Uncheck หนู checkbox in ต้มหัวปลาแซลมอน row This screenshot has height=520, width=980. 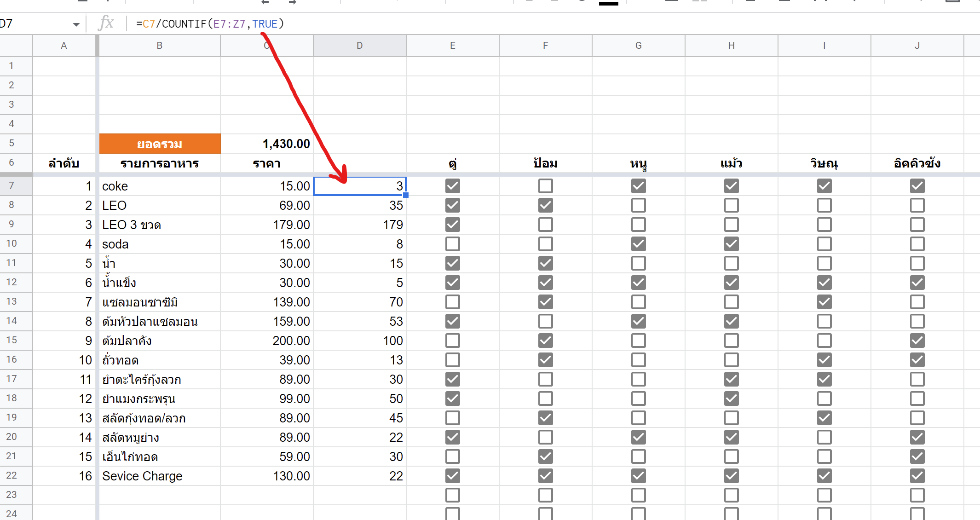point(639,321)
